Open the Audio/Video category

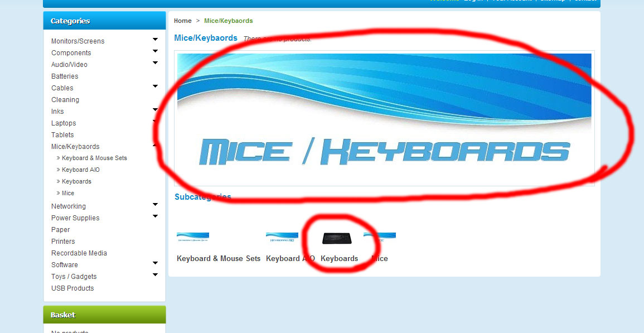click(69, 65)
